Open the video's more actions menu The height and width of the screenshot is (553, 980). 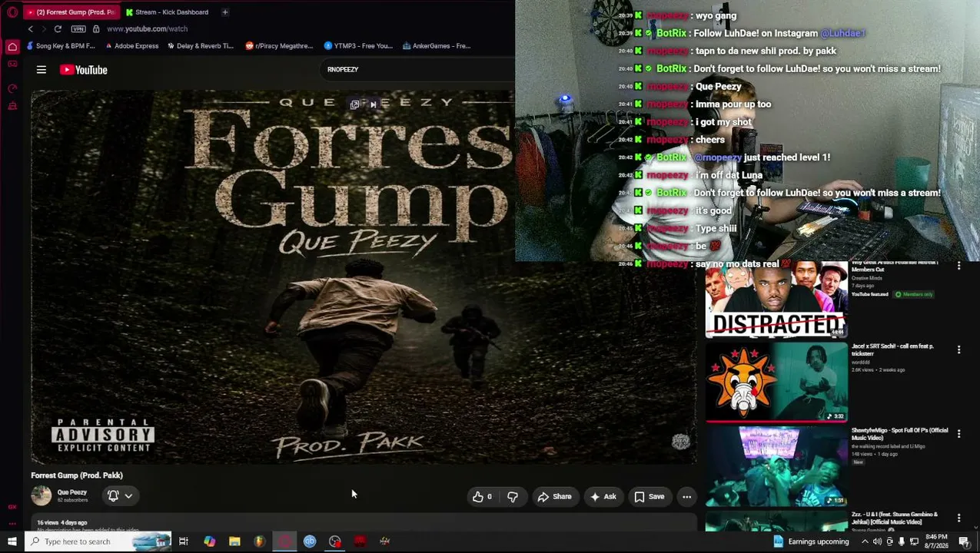coord(687,497)
